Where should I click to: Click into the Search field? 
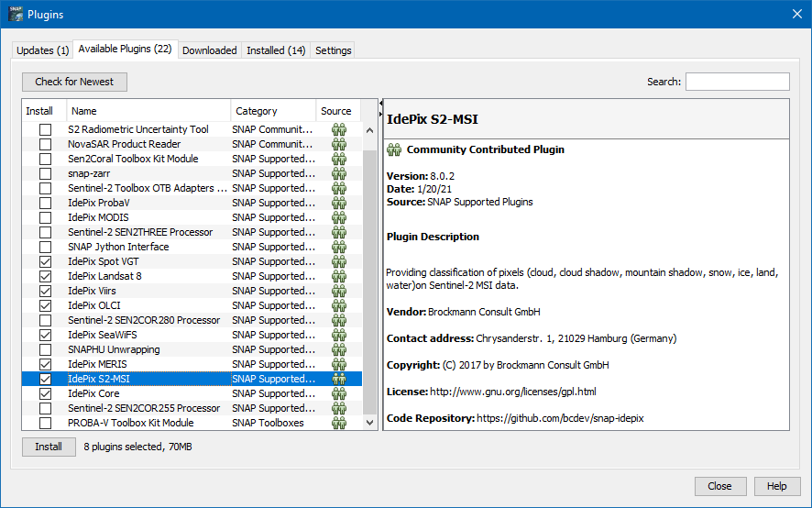[738, 82]
